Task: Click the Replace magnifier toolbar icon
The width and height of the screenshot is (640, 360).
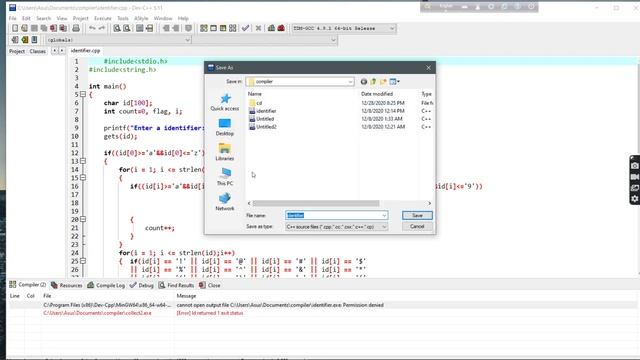Action: click(127, 28)
